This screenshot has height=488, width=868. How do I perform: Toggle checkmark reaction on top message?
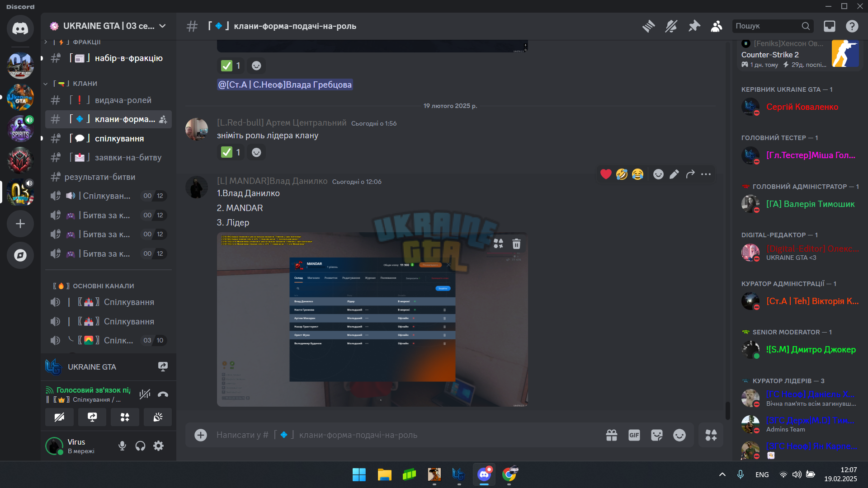point(231,66)
